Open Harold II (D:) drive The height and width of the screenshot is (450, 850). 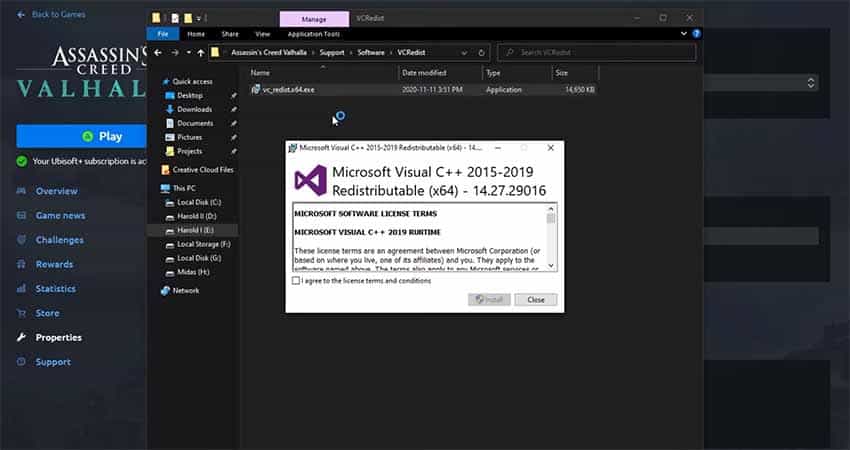click(196, 216)
